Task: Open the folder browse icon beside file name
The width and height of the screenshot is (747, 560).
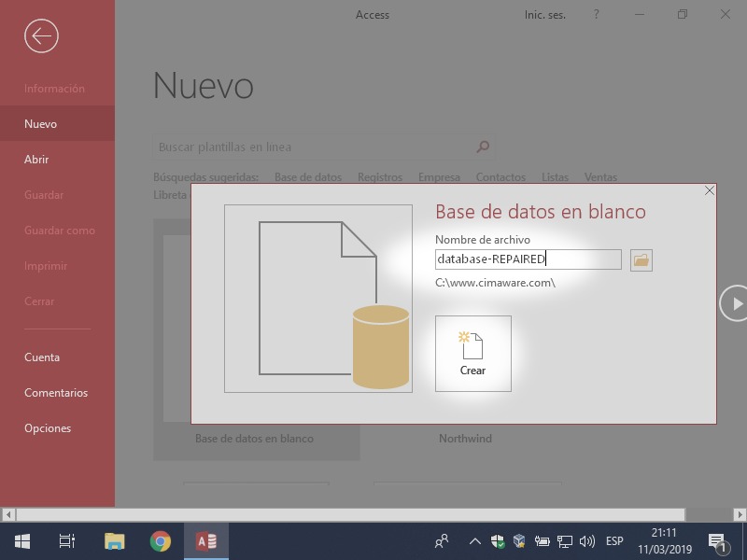Action: 641,260
